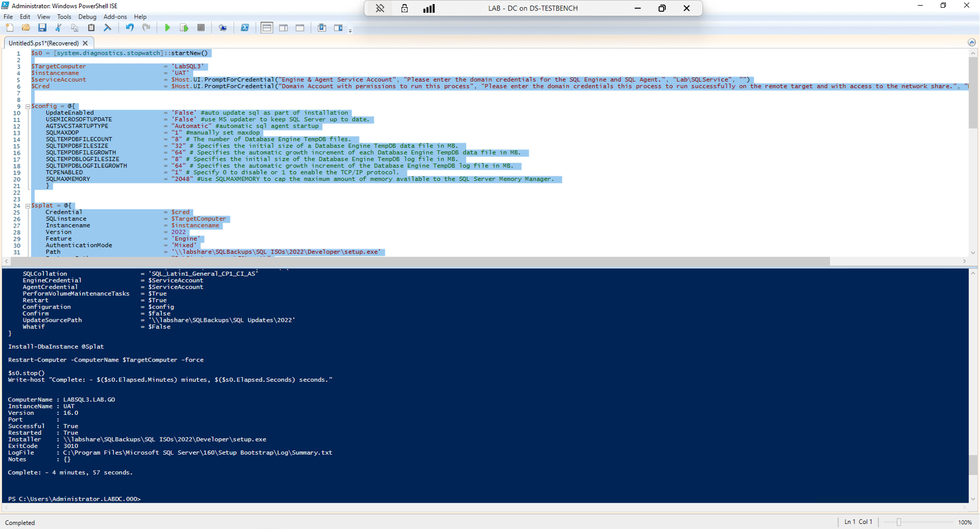Run selection with the Run Selection icon
This screenshot has height=529, width=980.
(x=184, y=28)
